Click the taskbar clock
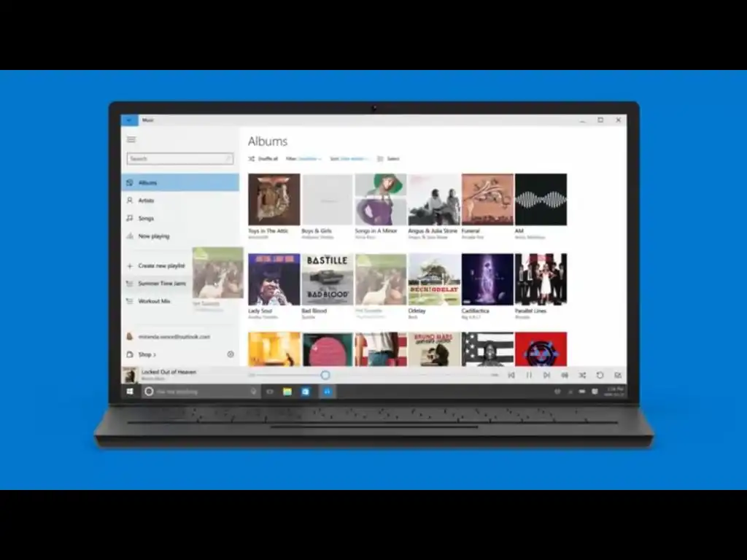The height and width of the screenshot is (560, 747). coord(614,392)
